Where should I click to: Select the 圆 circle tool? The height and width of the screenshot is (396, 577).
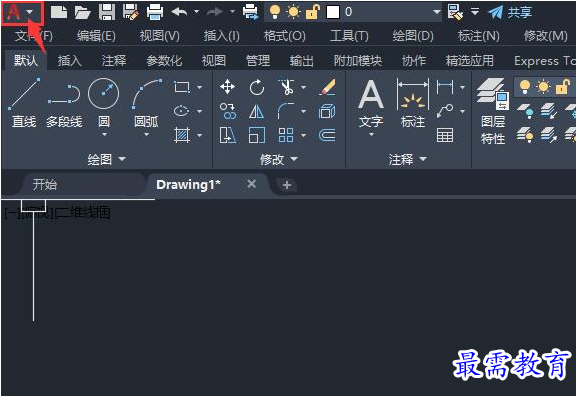point(104,103)
